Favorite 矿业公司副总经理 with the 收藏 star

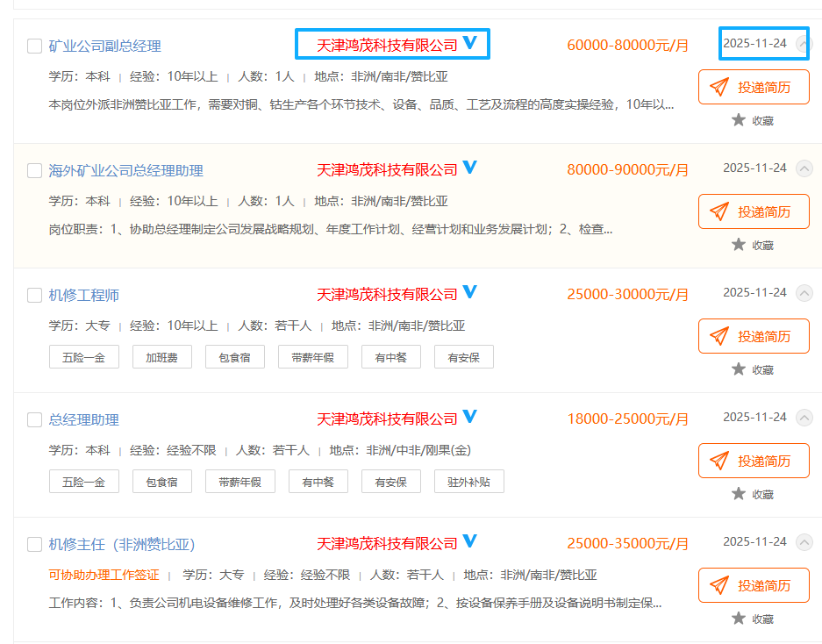(753, 120)
